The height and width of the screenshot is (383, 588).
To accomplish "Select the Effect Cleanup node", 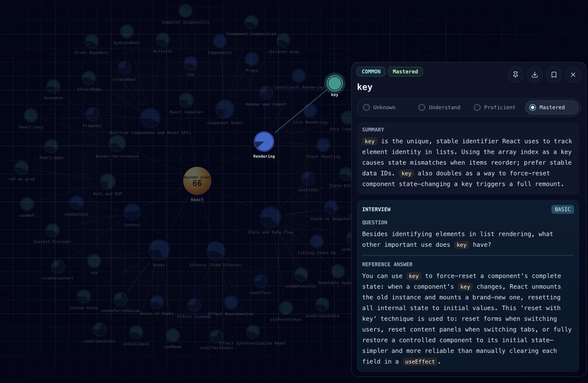I will pos(194,305).
